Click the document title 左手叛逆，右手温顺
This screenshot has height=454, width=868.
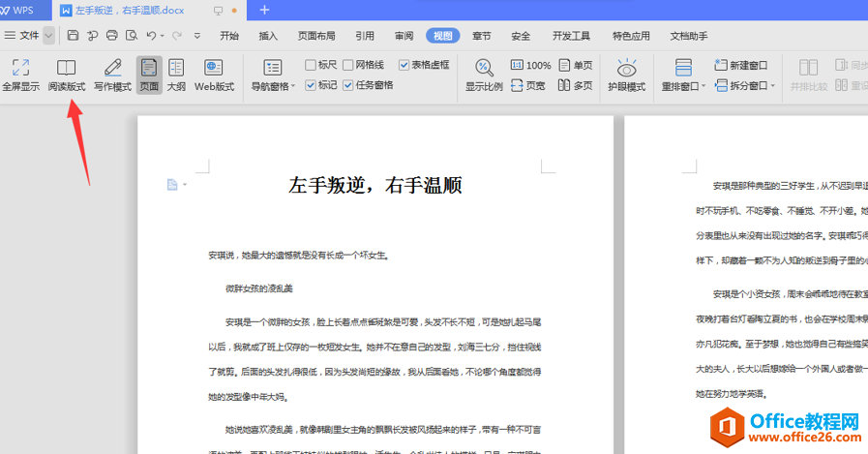(375, 185)
